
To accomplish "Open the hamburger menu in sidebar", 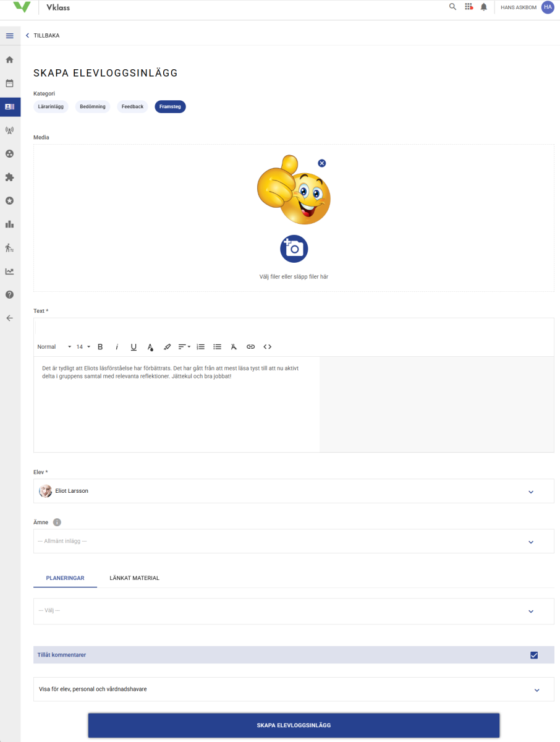I will 9,36.
